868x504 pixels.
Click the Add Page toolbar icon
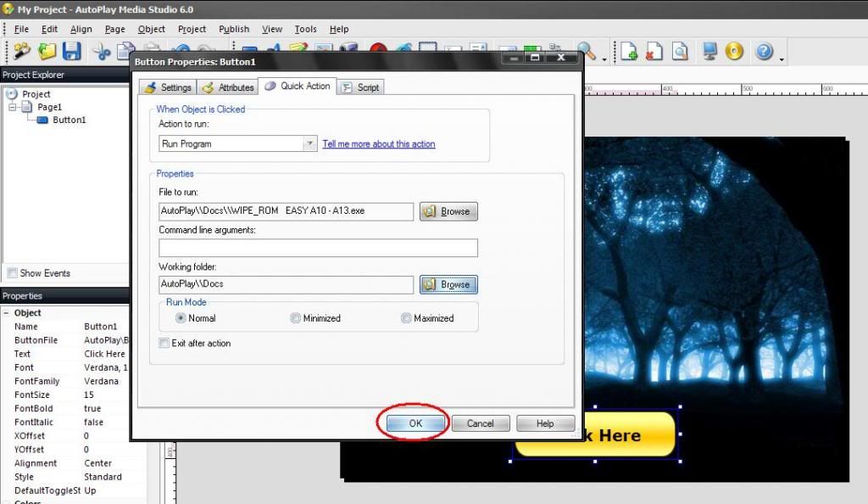[x=628, y=52]
